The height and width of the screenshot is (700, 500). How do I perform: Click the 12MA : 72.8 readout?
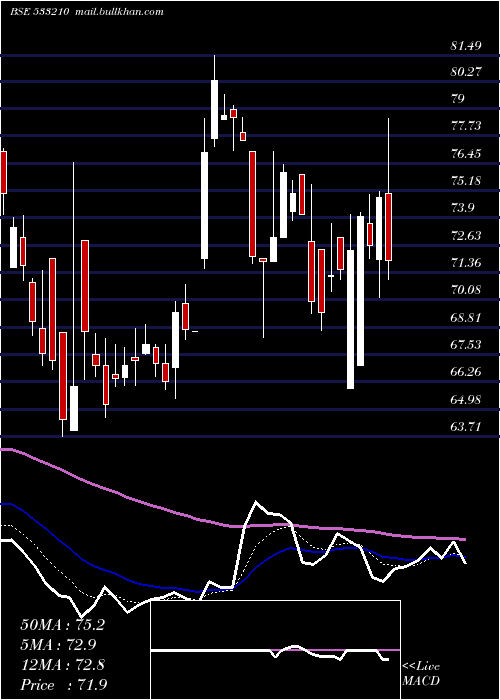pos(62,664)
